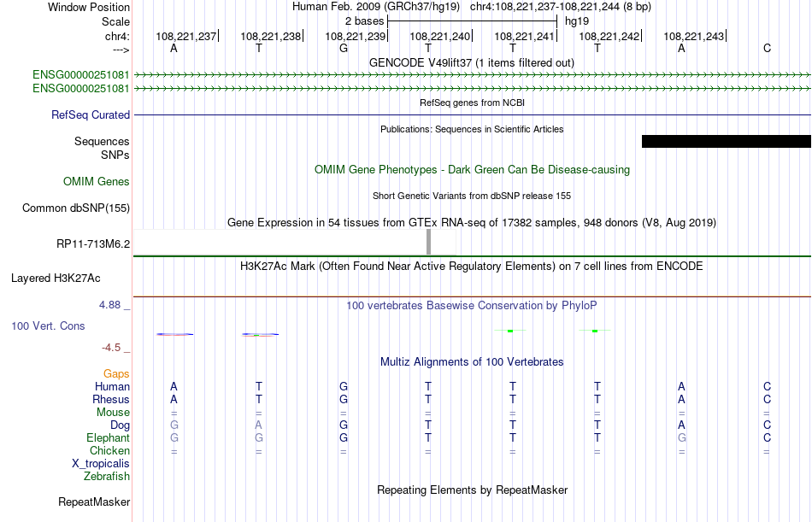Click the PhyloP Basewise Conservation title
Viewport: 812px width, 522px height.
click(x=472, y=306)
